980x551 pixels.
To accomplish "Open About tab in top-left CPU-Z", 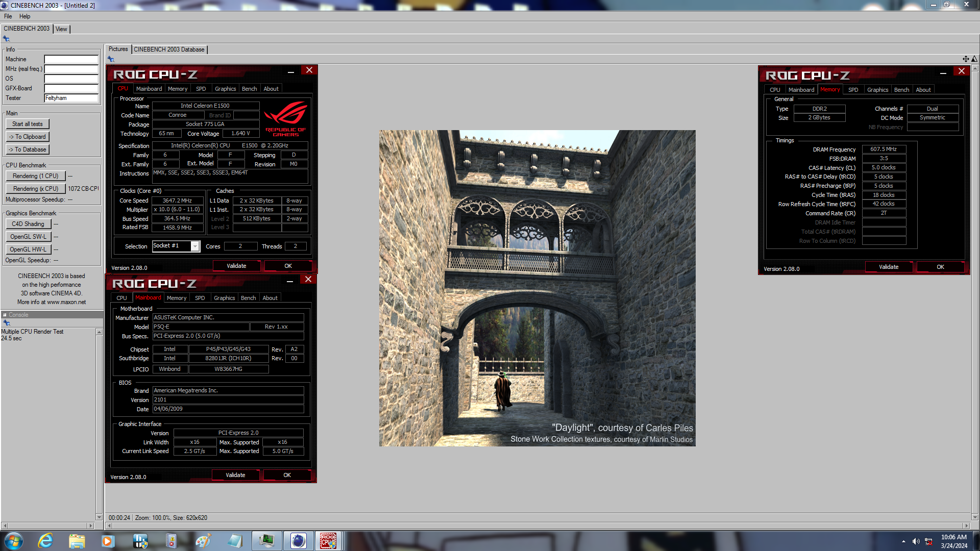I will 271,89.
